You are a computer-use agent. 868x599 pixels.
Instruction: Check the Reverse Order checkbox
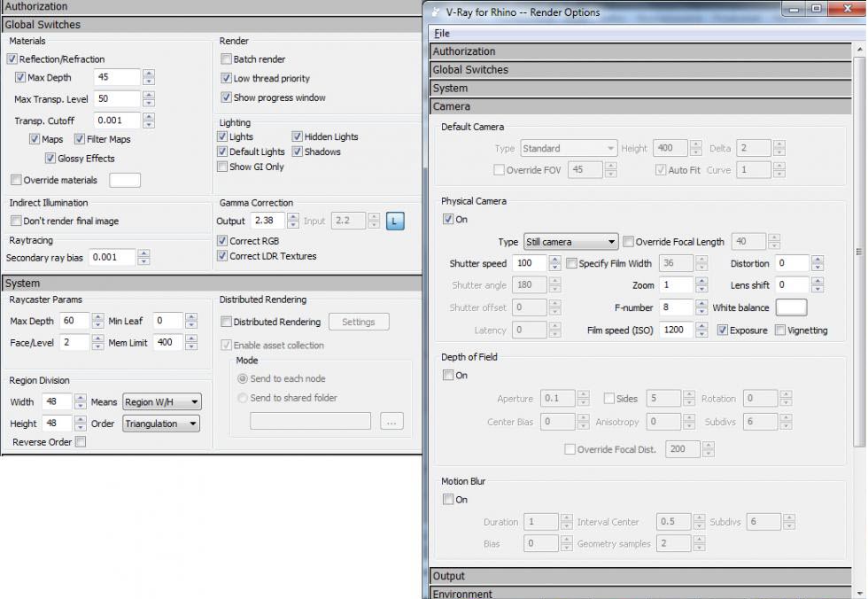pyautogui.click(x=81, y=442)
